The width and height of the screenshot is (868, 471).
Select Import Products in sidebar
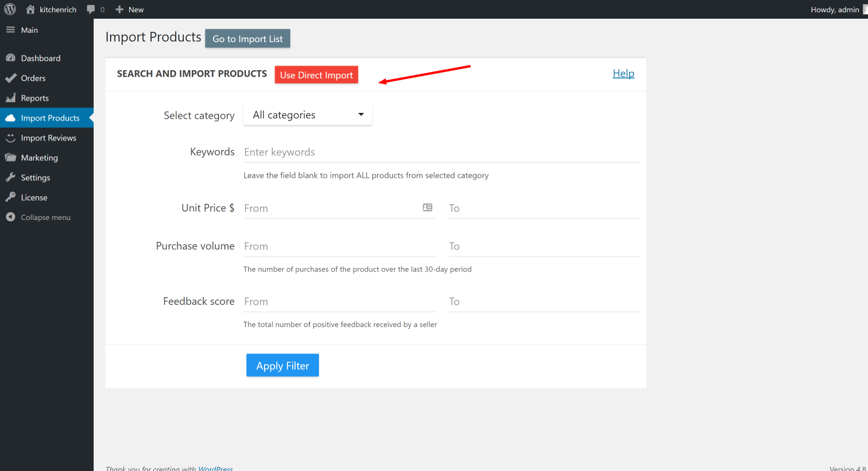point(50,118)
